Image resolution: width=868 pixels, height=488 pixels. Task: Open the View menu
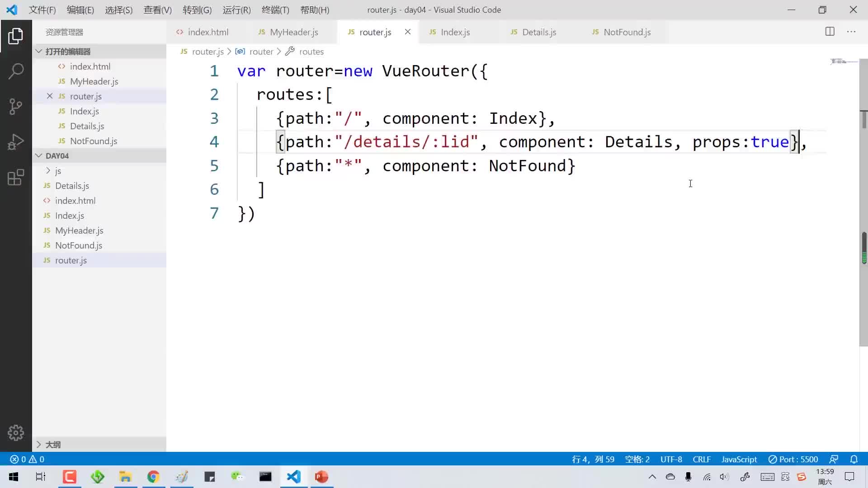pyautogui.click(x=158, y=10)
